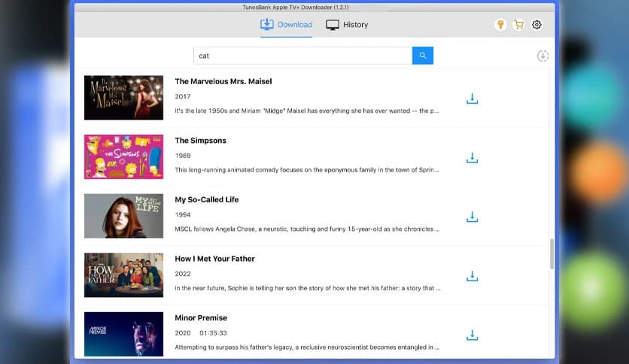Select title 'The Marvelous Mrs. Maisel'
629x364 pixels.
(223, 81)
